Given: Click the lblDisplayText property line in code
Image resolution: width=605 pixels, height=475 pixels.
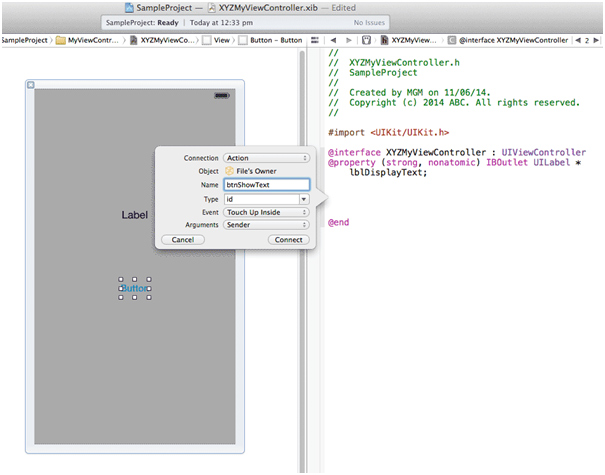Looking at the screenshot, I should click(x=388, y=172).
